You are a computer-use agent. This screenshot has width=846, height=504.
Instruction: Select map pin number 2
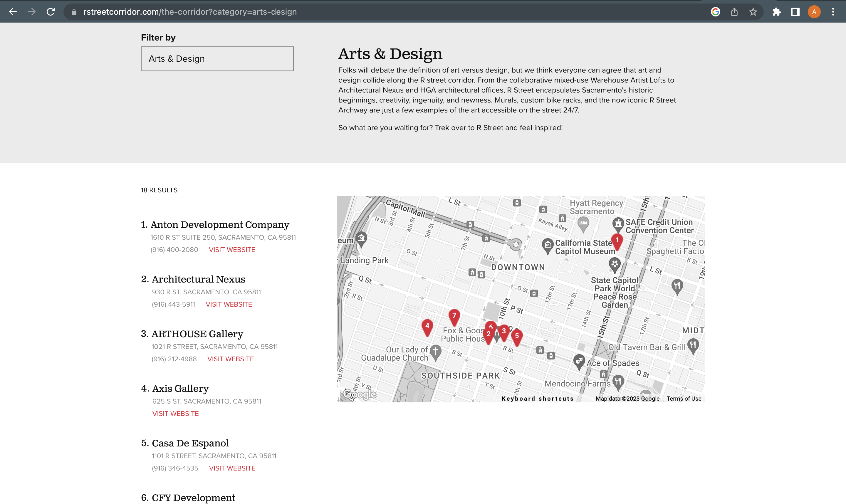[489, 335]
